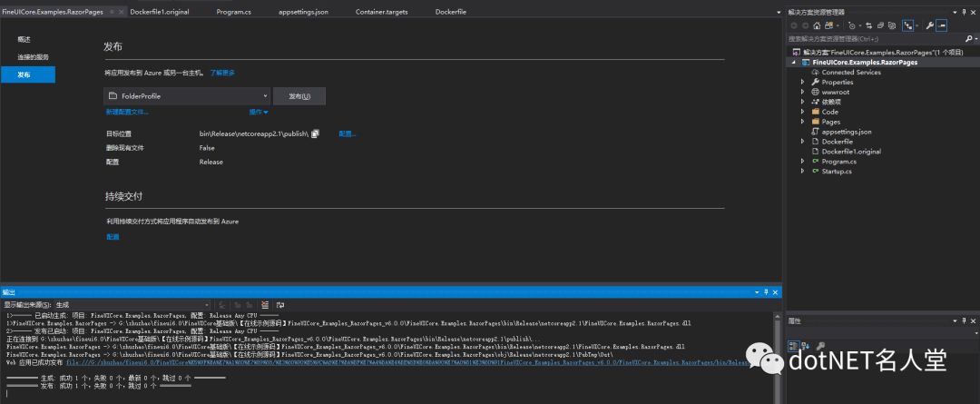Pin the Output panel
The height and width of the screenshot is (404, 980).
click(x=766, y=292)
